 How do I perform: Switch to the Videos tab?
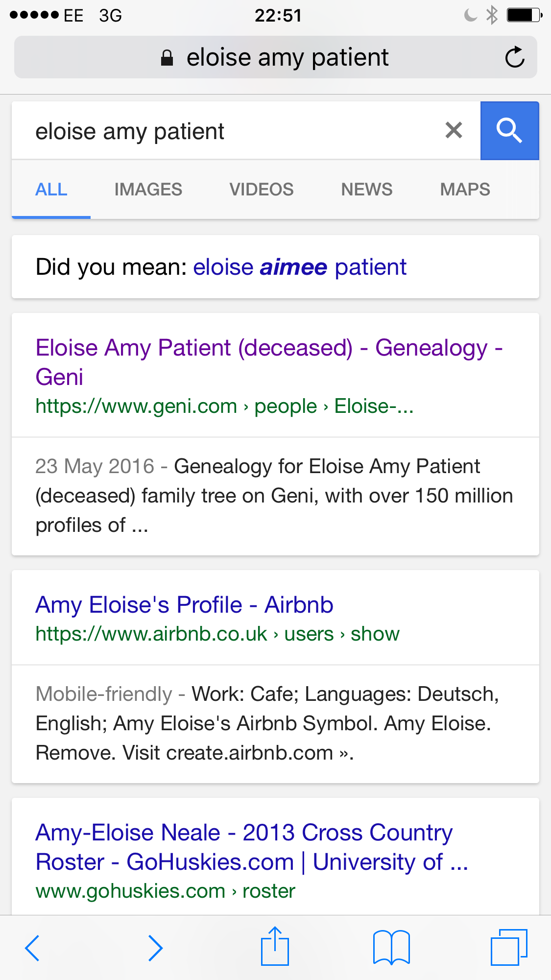[x=262, y=190]
